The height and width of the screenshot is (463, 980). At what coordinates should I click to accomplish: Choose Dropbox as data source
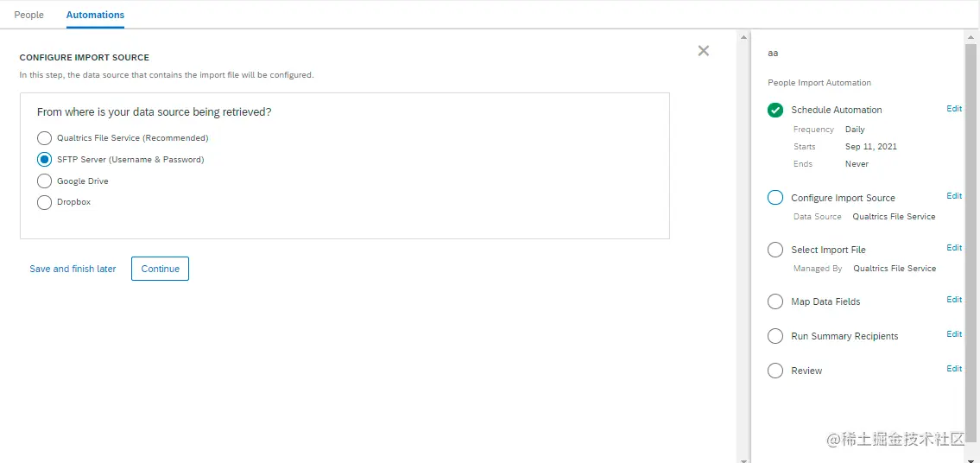click(x=44, y=202)
